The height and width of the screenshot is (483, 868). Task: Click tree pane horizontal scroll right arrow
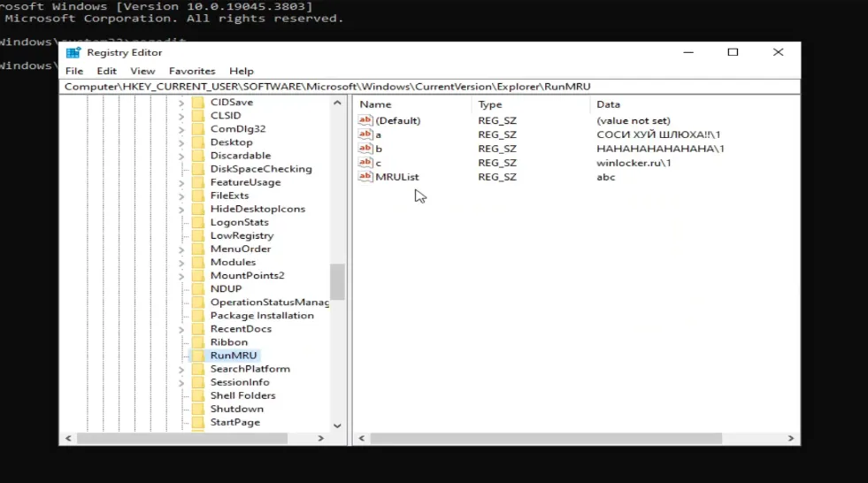[320, 438]
